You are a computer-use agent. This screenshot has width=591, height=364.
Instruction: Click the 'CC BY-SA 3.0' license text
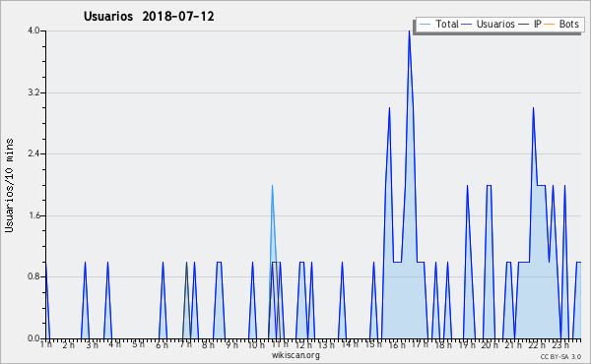click(x=560, y=356)
